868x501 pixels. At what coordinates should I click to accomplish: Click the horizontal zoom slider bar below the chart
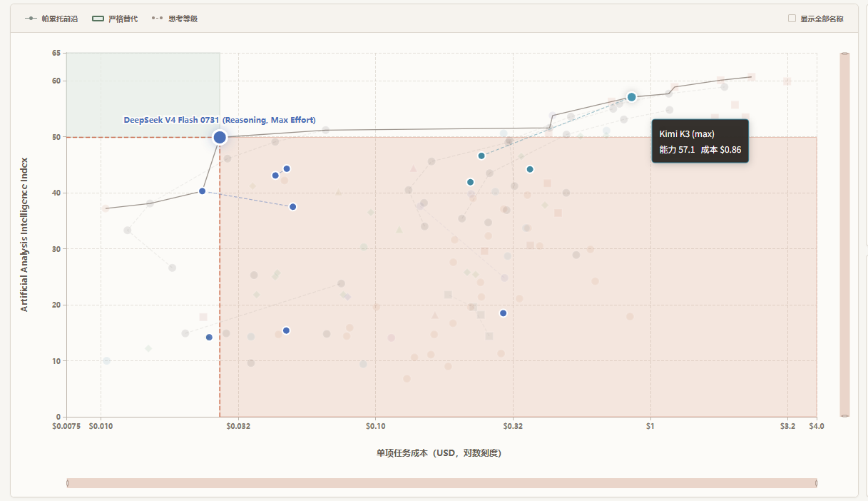[441, 483]
